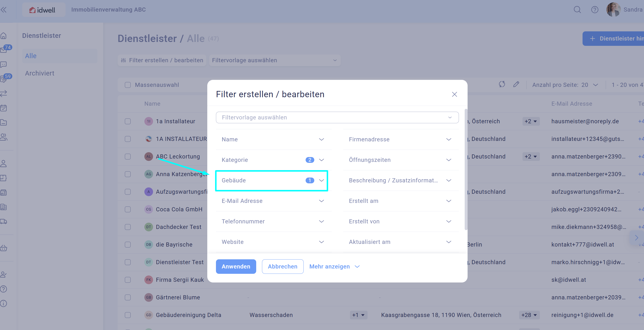Image resolution: width=644 pixels, height=330 pixels.
Task: Expand +1 categories next to Wasserschaden
Action: 358,315
